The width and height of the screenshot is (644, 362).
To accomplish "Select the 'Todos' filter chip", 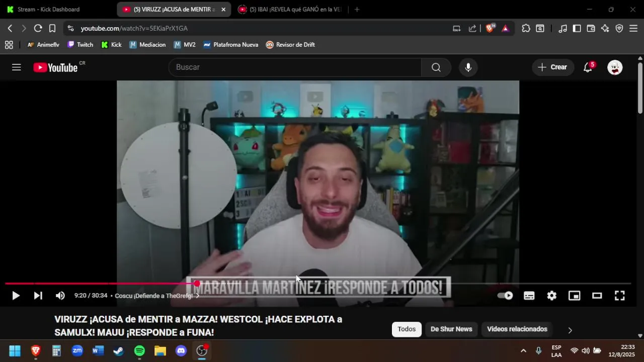I will pos(407,329).
